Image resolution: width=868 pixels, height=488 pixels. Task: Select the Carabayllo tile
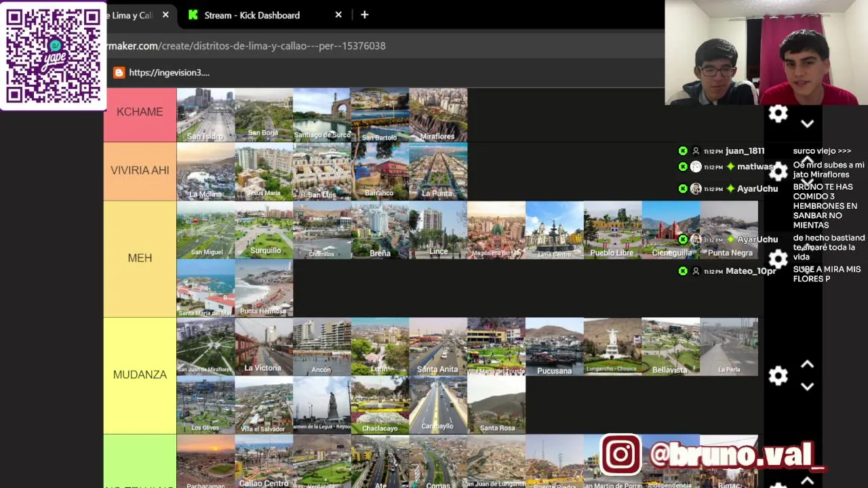coord(438,405)
